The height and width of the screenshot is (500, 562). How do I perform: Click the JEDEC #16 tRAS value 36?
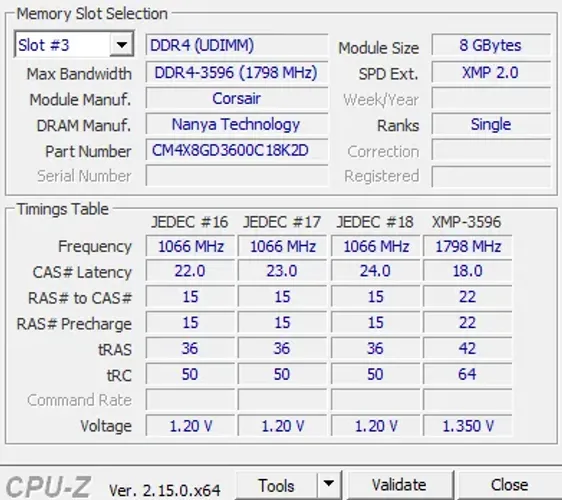(190, 348)
